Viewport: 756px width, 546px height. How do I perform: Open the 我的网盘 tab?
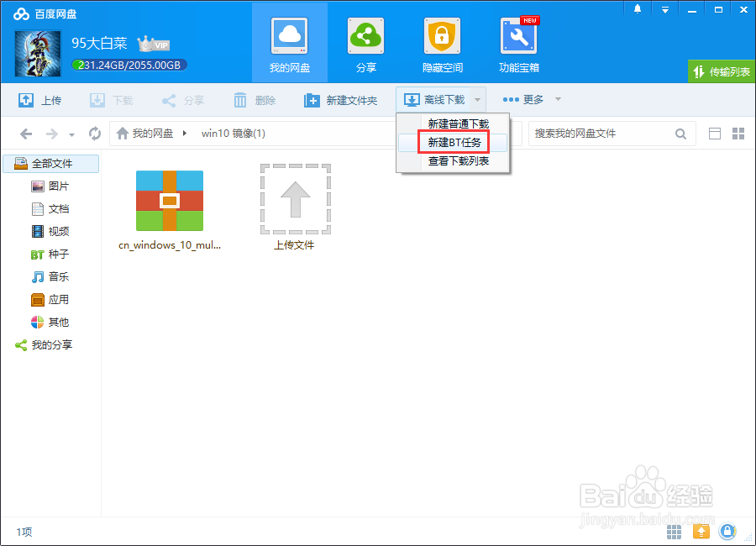click(x=289, y=45)
